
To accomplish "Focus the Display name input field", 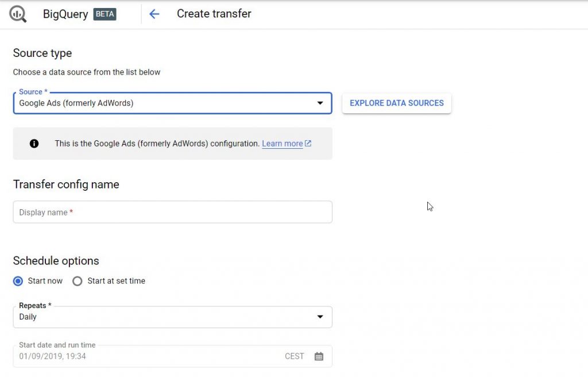I will pyautogui.click(x=172, y=212).
